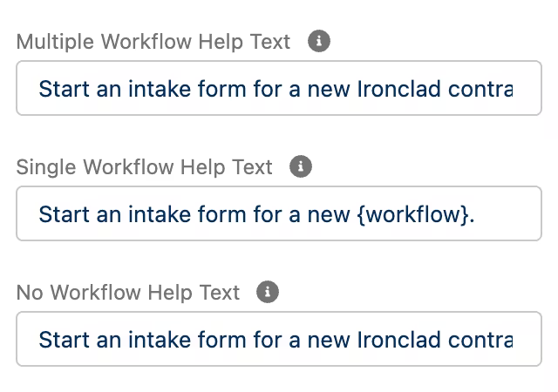The image size is (558, 392).
Task: Open info tooltip for Single Workflow Help Text
Action: (301, 166)
